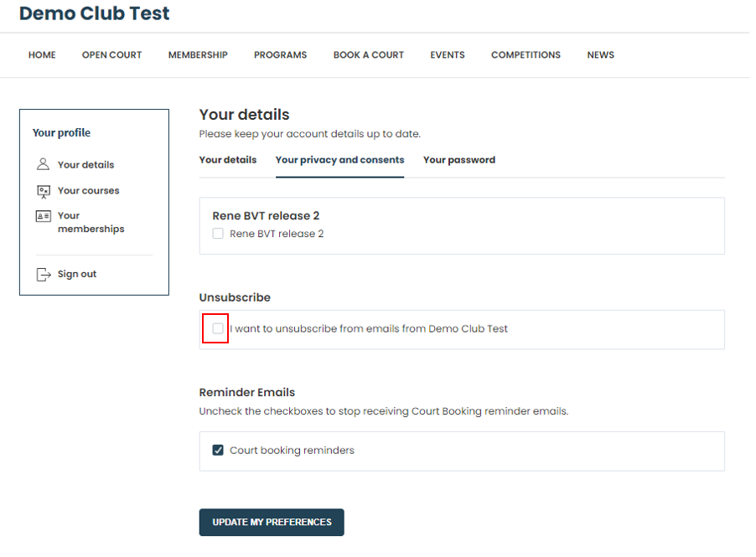This screenshot has width=756, height=557.
Task: Open the Membership navigation item
Action: point(198,55)
